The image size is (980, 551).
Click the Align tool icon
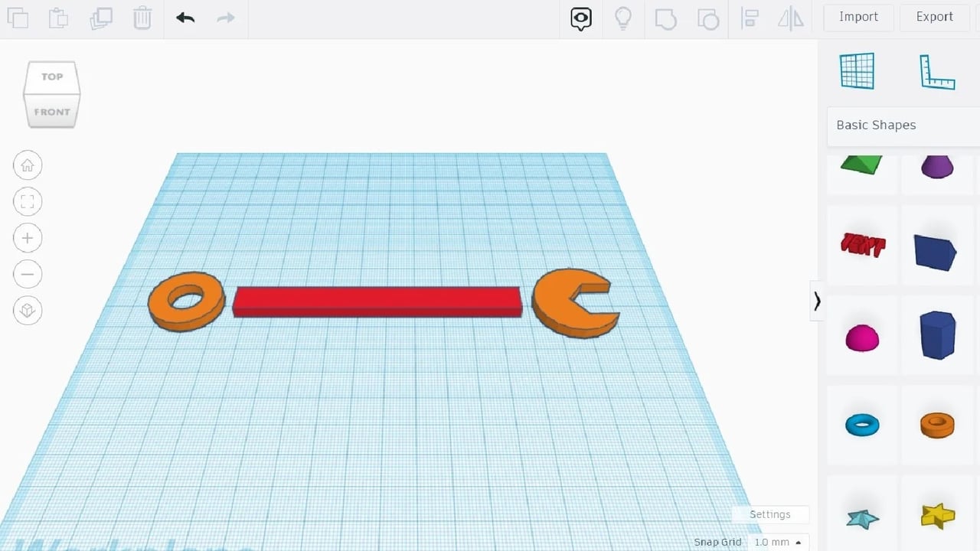750,18
